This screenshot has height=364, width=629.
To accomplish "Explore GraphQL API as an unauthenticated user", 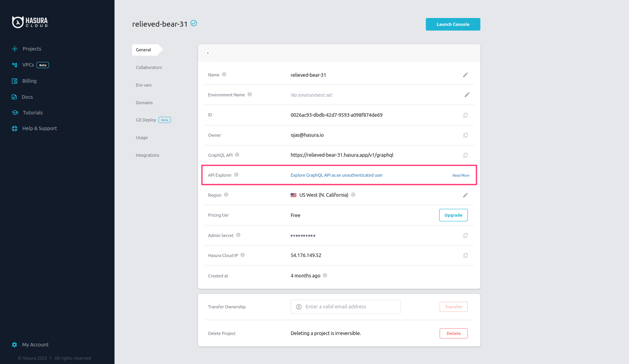I will coord(336,175).
